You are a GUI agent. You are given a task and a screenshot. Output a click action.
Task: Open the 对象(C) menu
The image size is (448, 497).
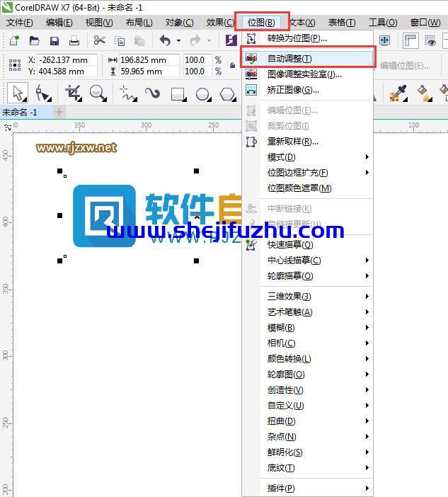pos(179,23)
